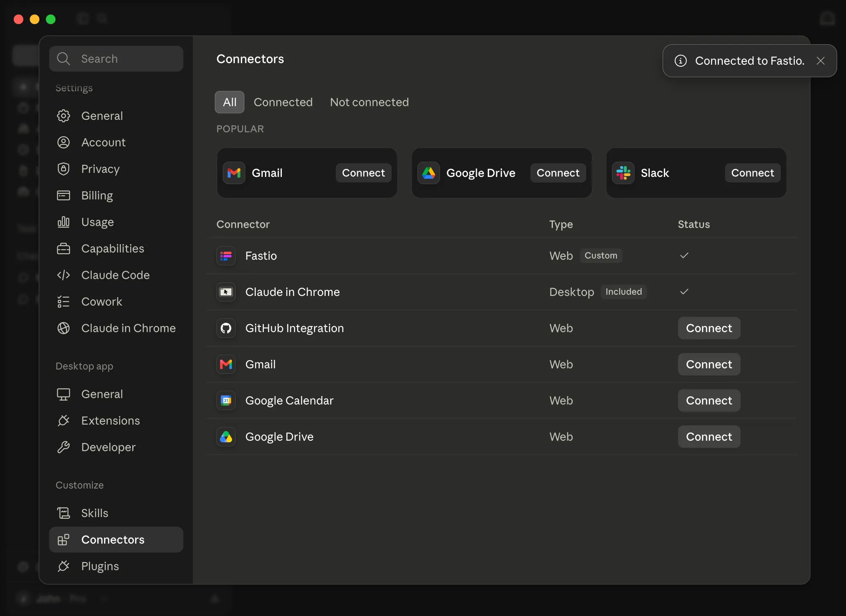This screenshot has width=846, height=616.
Task: Click the Fastio connector logo icon
Action: (x=226, y=256)
